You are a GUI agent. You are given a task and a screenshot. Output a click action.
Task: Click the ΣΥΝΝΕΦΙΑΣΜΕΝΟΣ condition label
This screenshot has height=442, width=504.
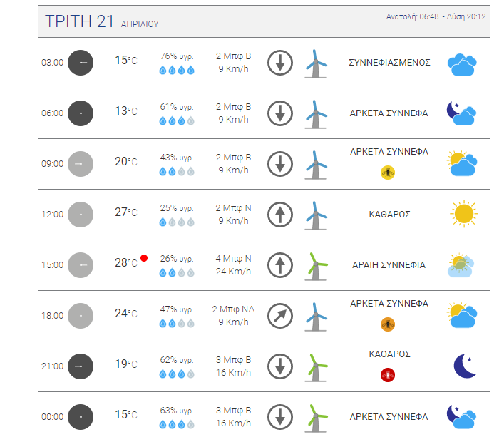click(x=389, y=62)
